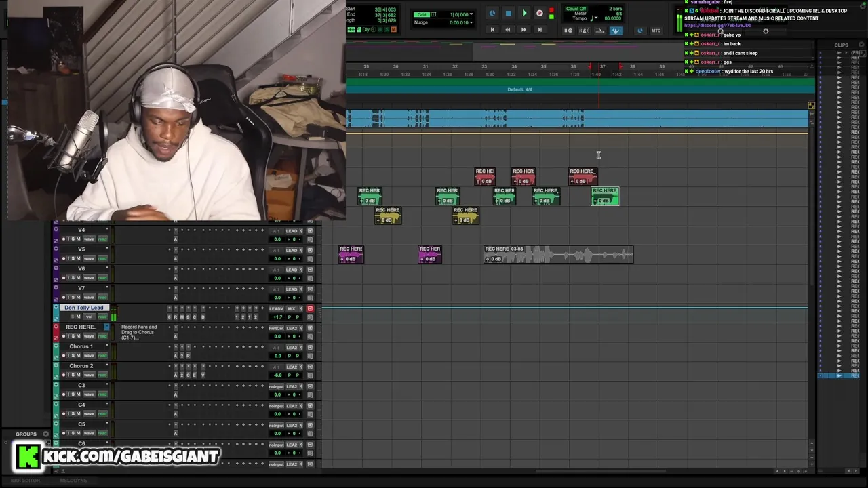This screenshot has width=868, height=488.
Task: Open the LEADV input selector on Don Tolly Lead
Action: (276, 308)
